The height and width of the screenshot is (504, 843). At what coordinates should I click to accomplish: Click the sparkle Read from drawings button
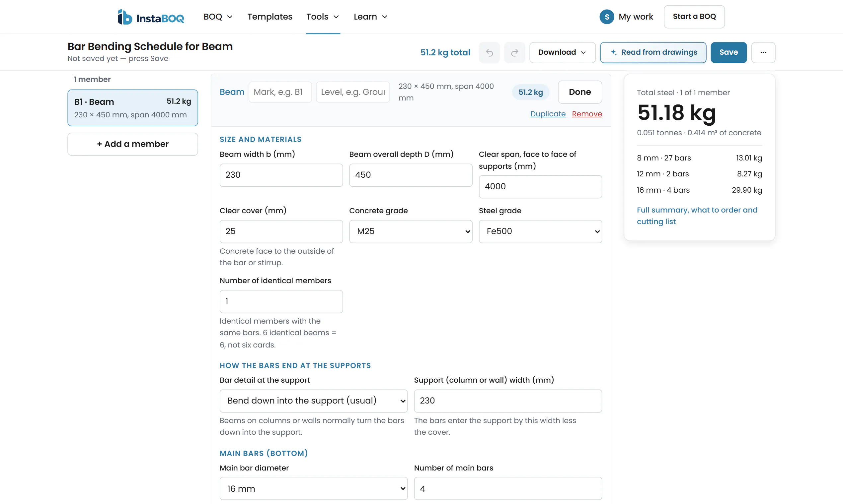coord(653,53)
